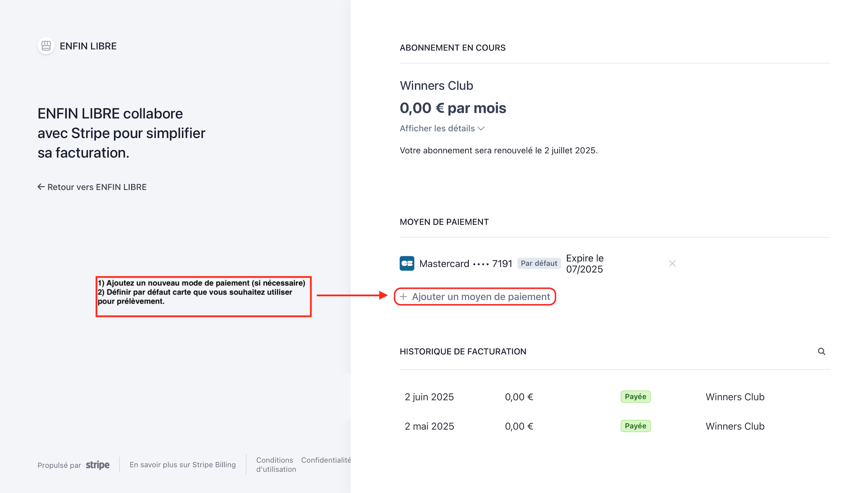Open the Stripe logo link in footer

[98, 465]
